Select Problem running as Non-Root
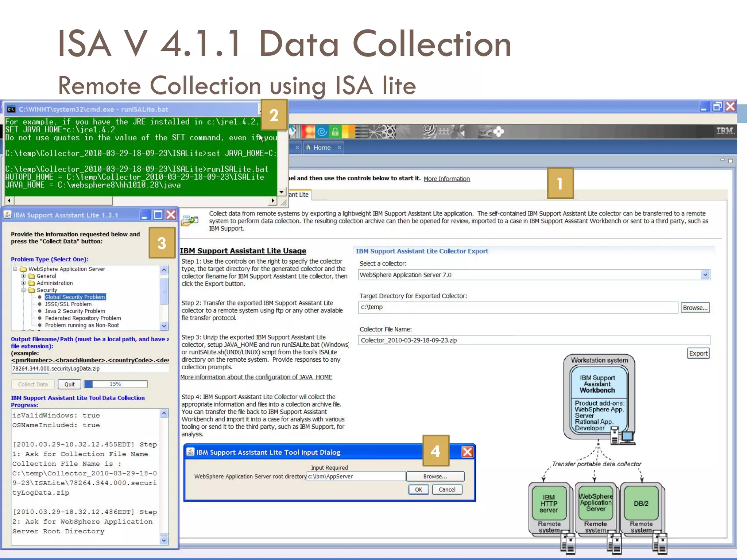This screenshot has height=560, width=747. [x=82, y=325]
